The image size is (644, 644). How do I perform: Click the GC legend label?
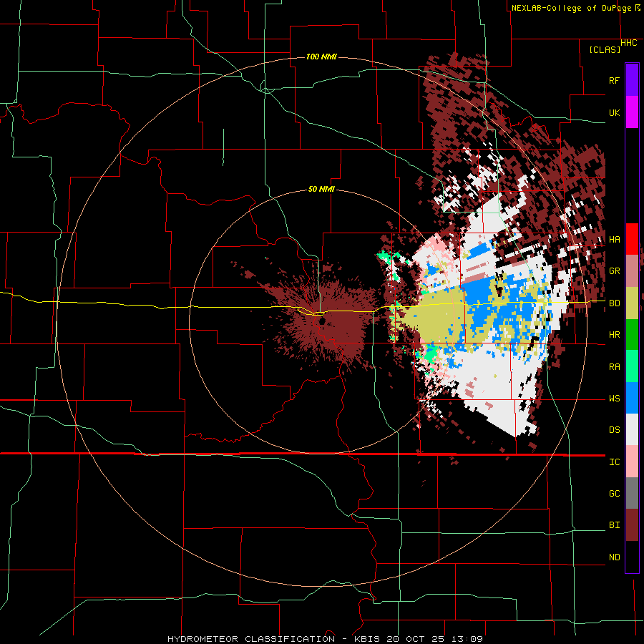[614, 494]
